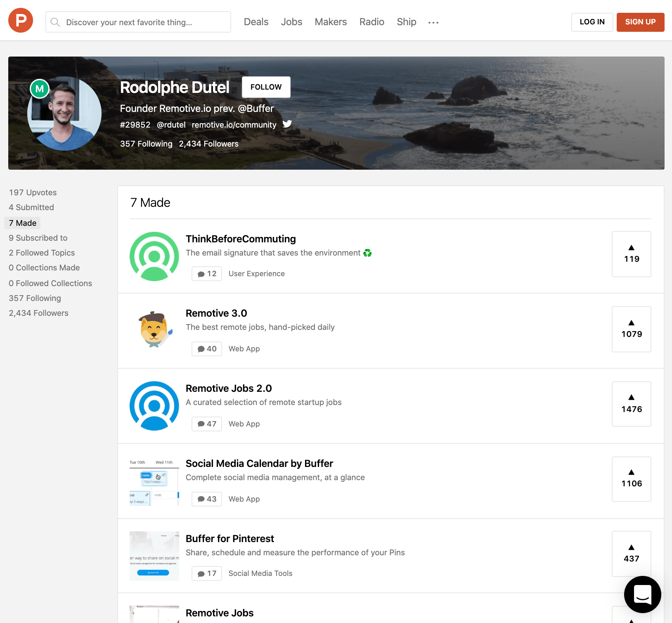Viewport: 672px width, 623px height.
Task: Open the Product Hunt home logo
Action: [x=21, y=20]
